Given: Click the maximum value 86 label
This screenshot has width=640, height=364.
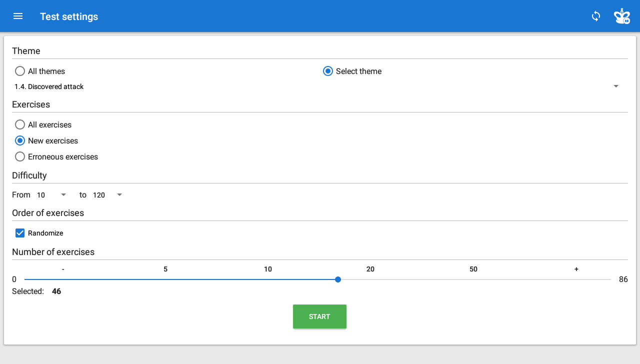Looking at the screenshot, I should click(x=623, y=279).
